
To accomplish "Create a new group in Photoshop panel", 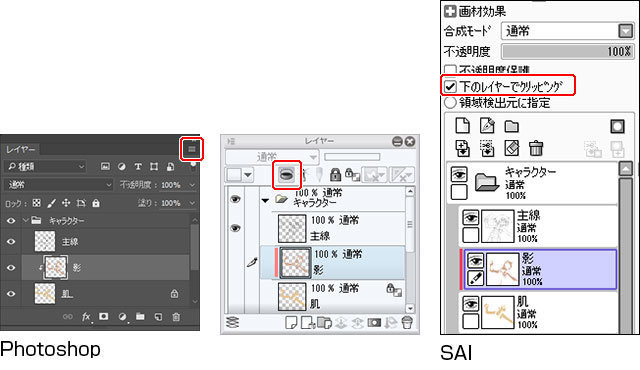I will click(x=140, y=317).
